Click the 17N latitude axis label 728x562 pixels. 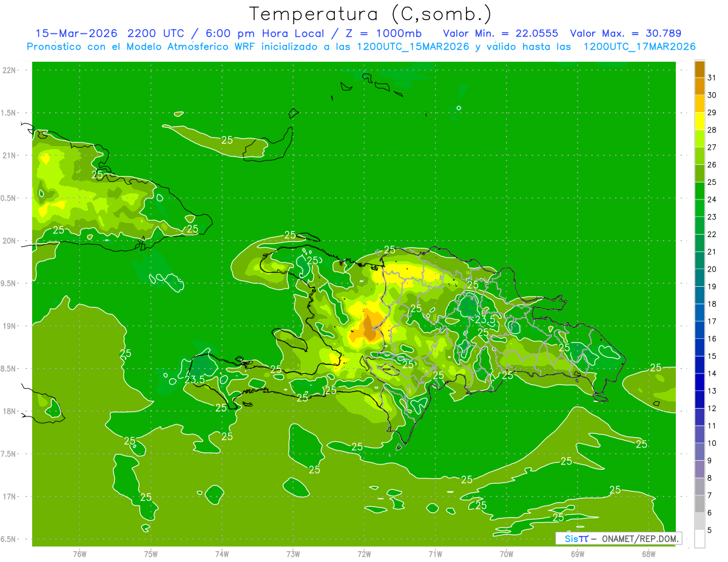10,497
